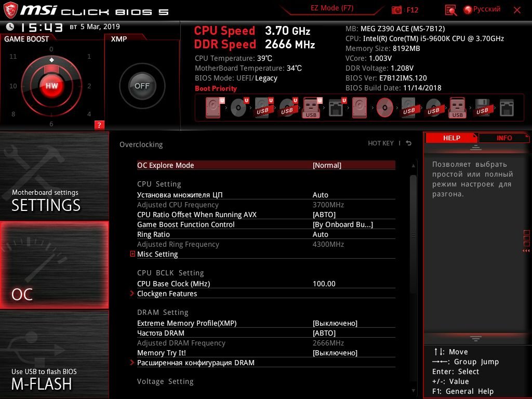Select the first hard disk boot device icon
Screen dimensions: 532x399
point(215,108)
